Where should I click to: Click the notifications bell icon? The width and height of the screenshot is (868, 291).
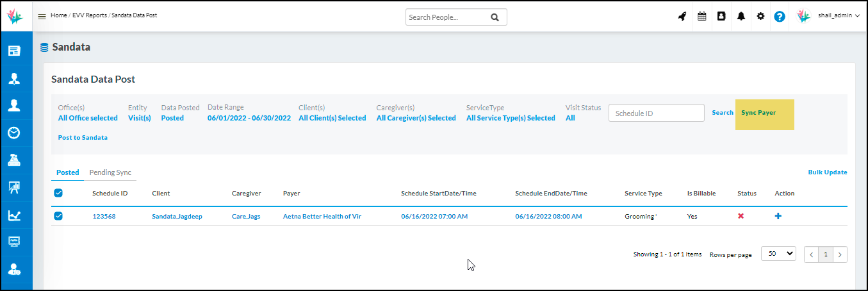(x=741, y=17)
